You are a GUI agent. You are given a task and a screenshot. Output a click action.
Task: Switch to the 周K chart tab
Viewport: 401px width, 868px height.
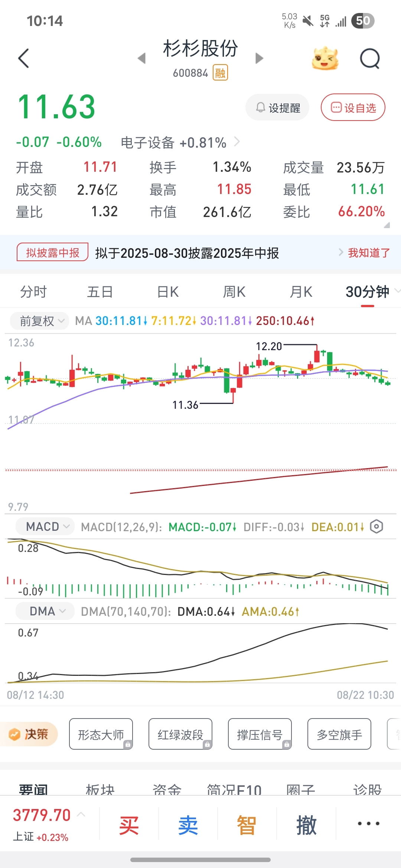click(234, 292)
